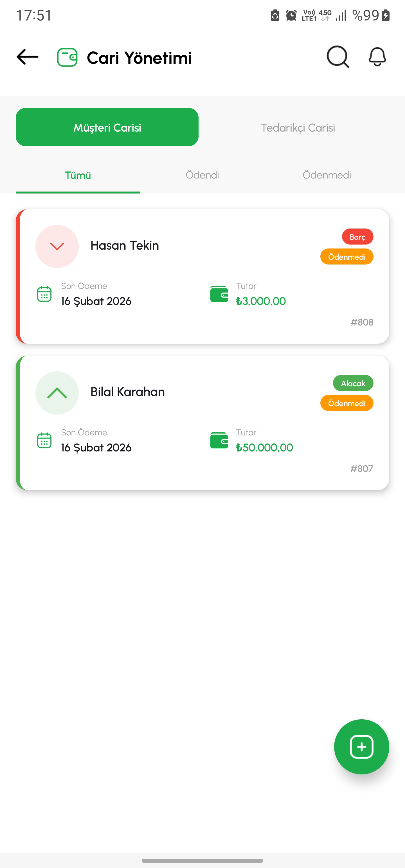Switch to Müşteri Carisi toggle

107,127
